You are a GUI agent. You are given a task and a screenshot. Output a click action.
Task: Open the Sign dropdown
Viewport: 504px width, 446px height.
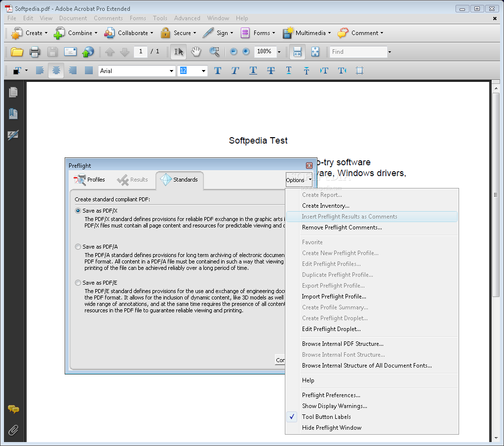(x=218, y=33)
